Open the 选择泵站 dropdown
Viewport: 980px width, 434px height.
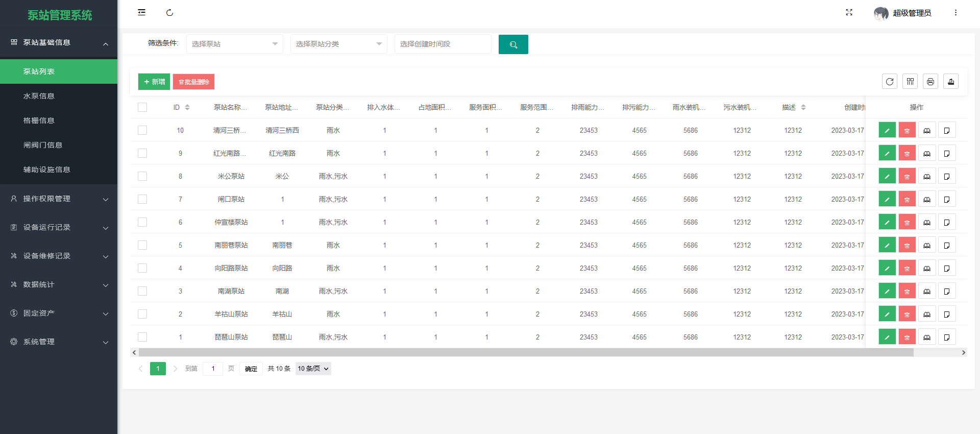pyautogui.click(x=234, y=44)
